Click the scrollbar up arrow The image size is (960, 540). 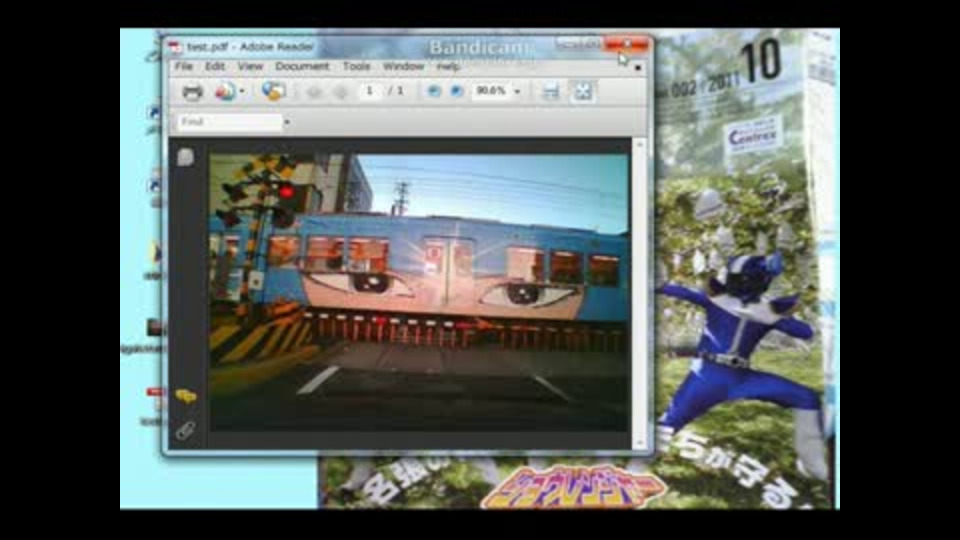pyautogui.click(x=640, y=144)
